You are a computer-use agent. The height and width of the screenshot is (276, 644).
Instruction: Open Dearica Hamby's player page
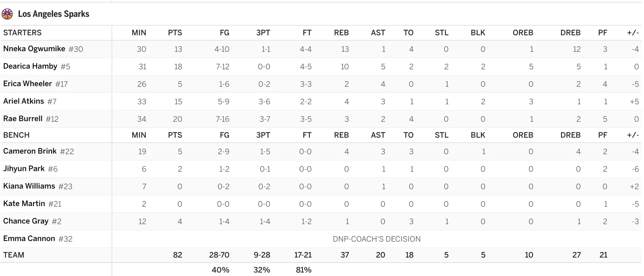click(x=30, y=66)
